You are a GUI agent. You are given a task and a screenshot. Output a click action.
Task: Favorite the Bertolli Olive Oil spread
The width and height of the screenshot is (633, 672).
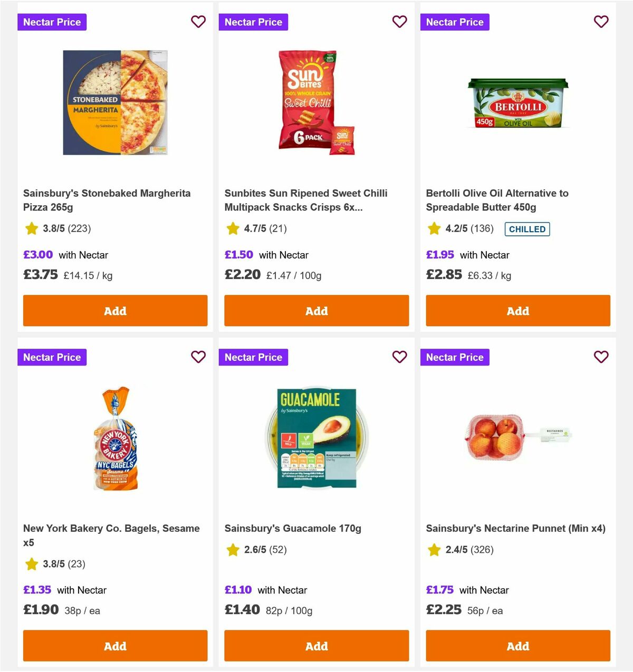(x=601, y=22)
